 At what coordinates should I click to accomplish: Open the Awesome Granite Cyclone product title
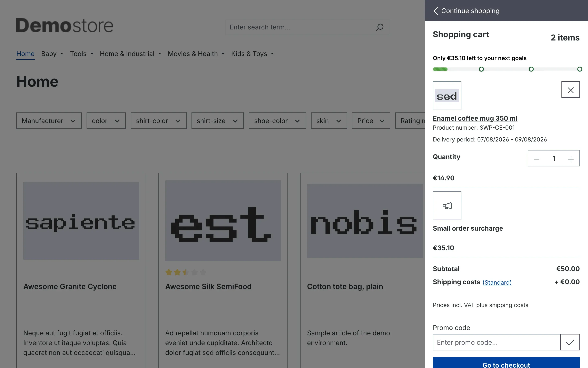70,286
